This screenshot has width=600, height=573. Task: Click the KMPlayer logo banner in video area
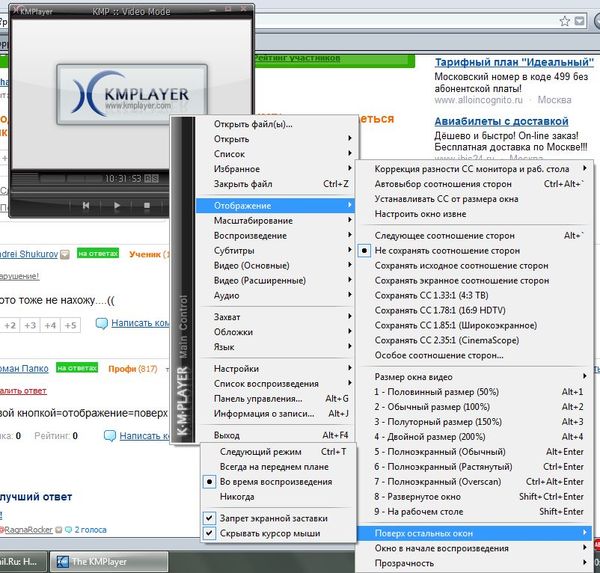[132, 95]
